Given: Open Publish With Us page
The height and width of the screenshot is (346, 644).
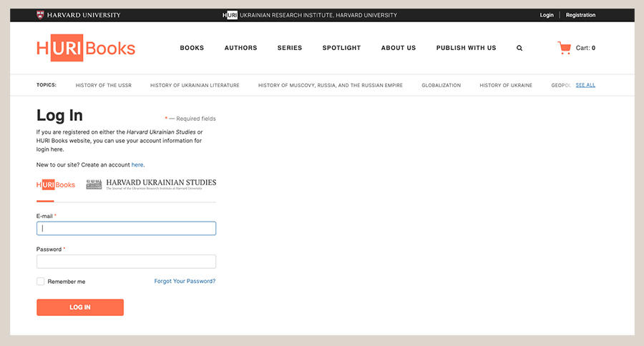Looking at the screenshot, I should 466,48.
